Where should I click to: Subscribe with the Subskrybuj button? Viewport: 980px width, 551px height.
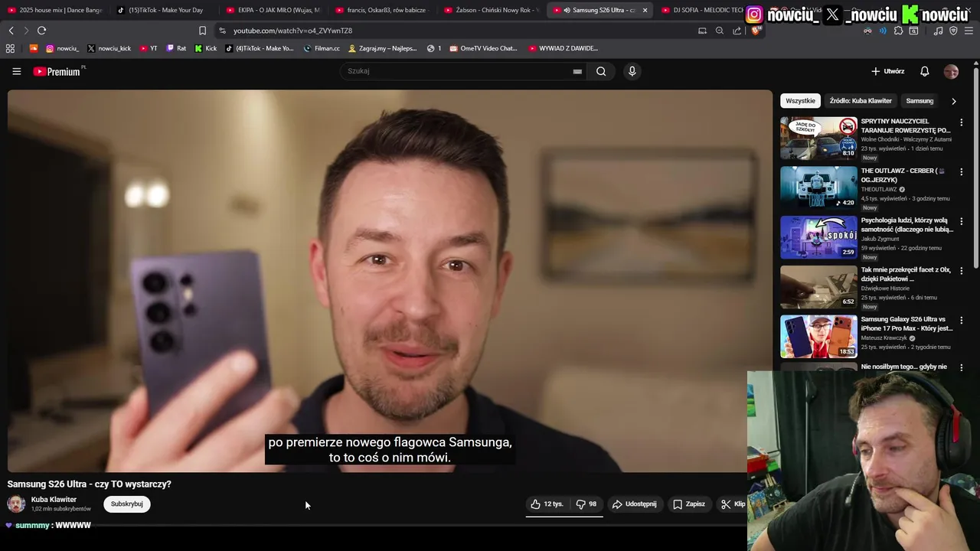click(x=127, y=504)
